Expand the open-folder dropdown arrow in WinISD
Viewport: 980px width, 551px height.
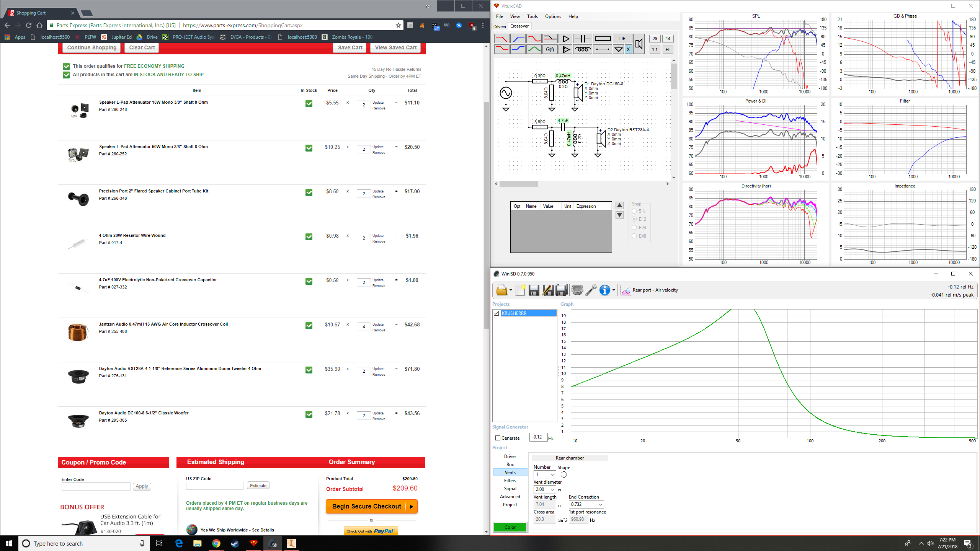[511, 290]
